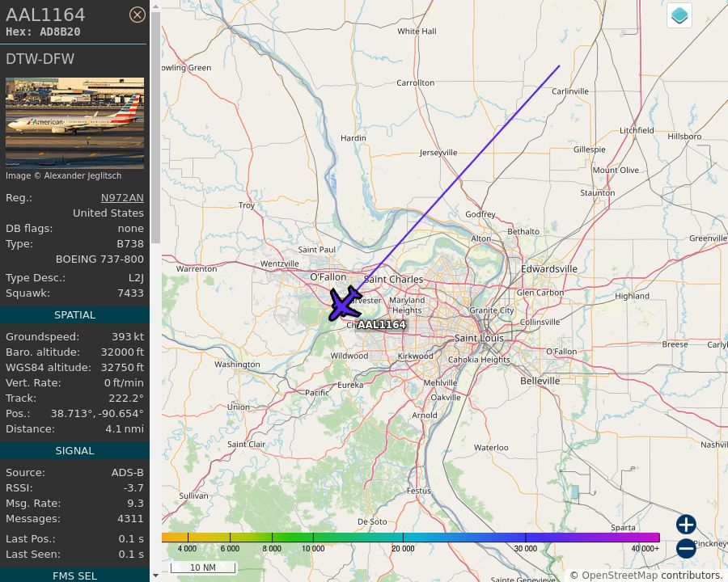Click the Carlinville town label on map
Screen dimensions: 728x582
tap(570, 91)
